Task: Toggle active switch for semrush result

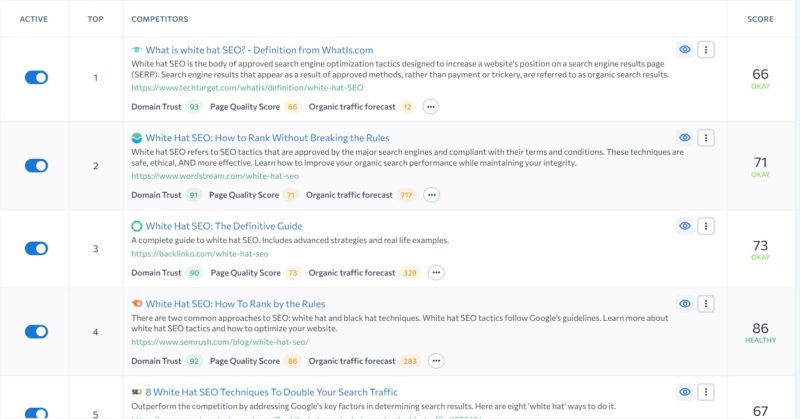Action: tap(36, 332)
